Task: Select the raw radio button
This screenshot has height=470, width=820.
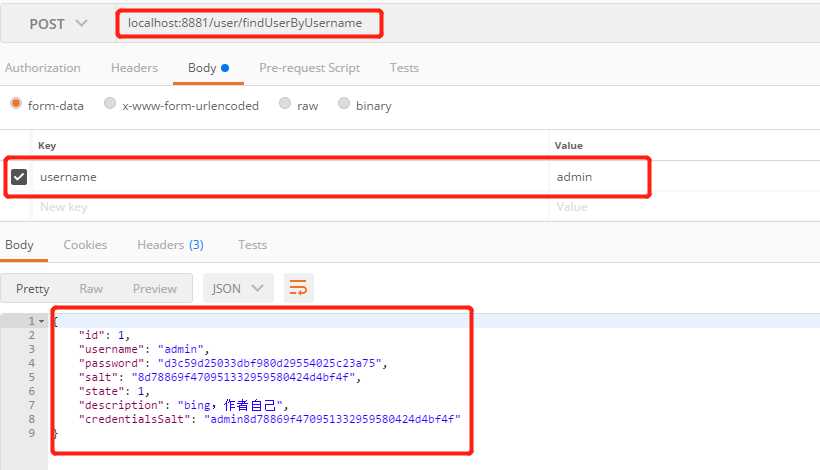Action: pos(284,104)
